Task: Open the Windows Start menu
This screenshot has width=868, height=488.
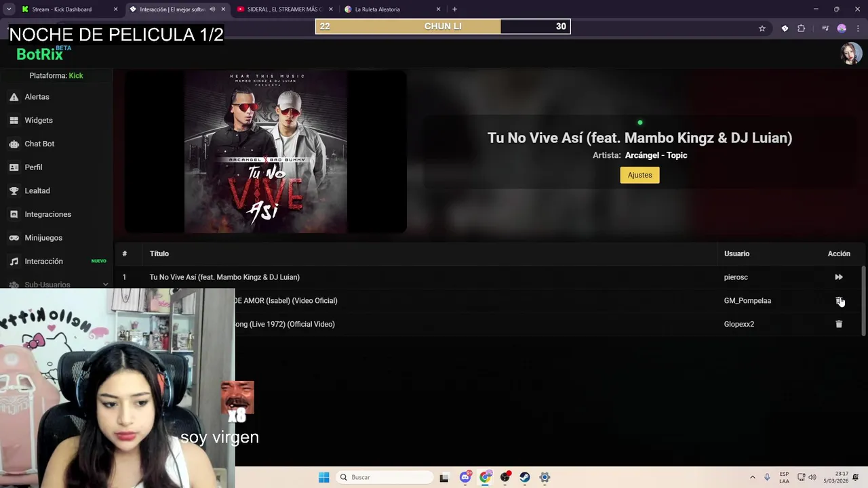Action: 324,477
